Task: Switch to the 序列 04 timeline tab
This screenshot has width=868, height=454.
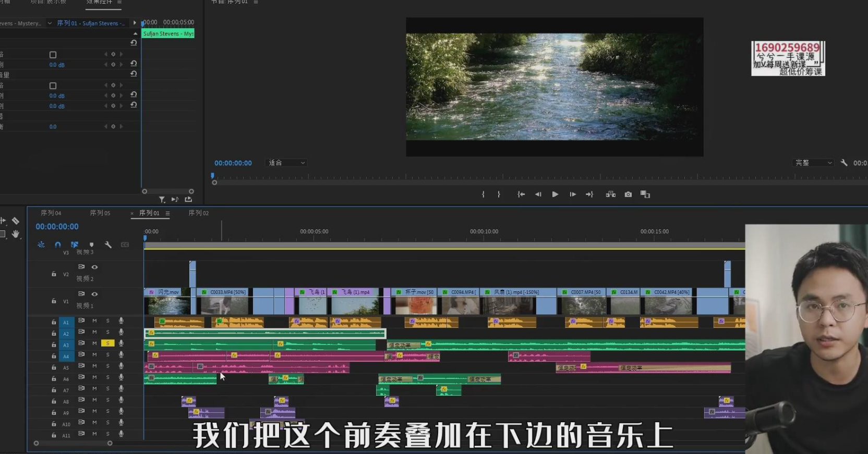Action: pyautogui.click(x=51, y=213)
